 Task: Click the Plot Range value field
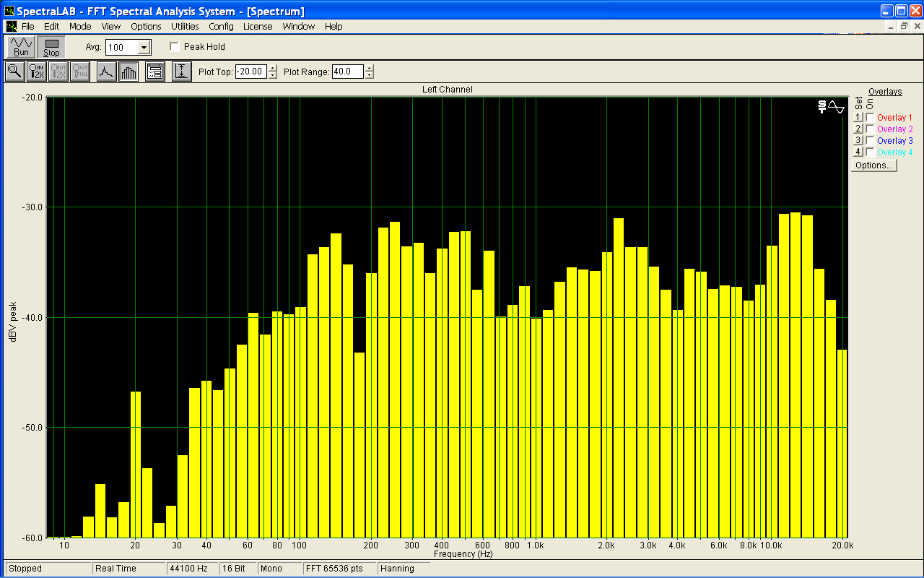point(348,72)
